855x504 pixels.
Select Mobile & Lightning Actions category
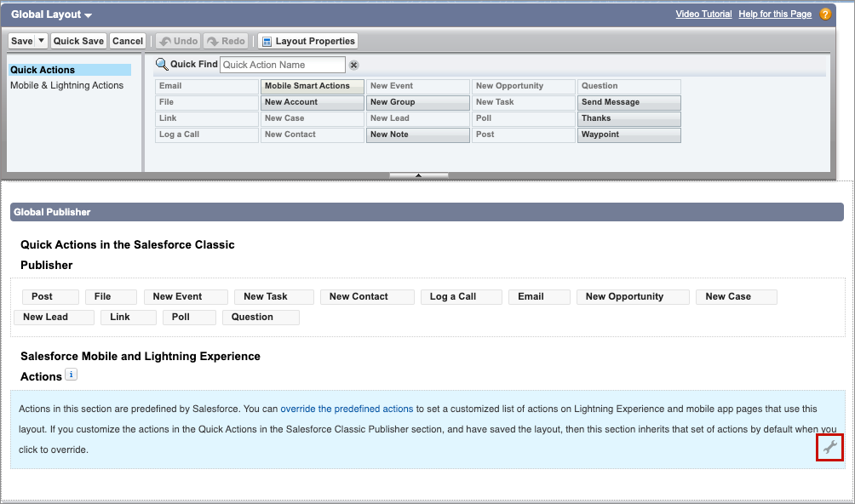coord(66,85)
